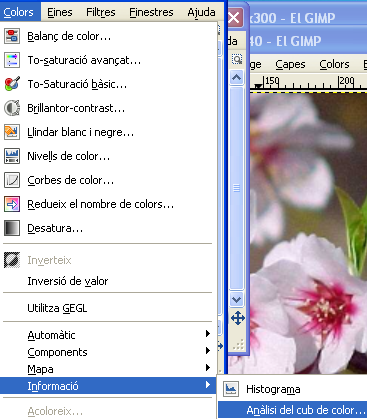Viewport: 367px width, 419px height.
Task: Choose Brillantor-contrast…
Action: pyautogui.click(x=107, y=108)
